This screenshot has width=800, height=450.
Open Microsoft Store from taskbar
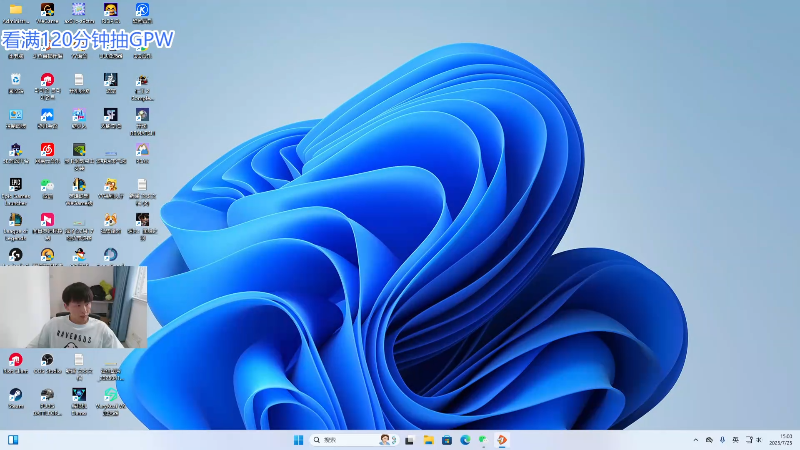coord(447,440)
